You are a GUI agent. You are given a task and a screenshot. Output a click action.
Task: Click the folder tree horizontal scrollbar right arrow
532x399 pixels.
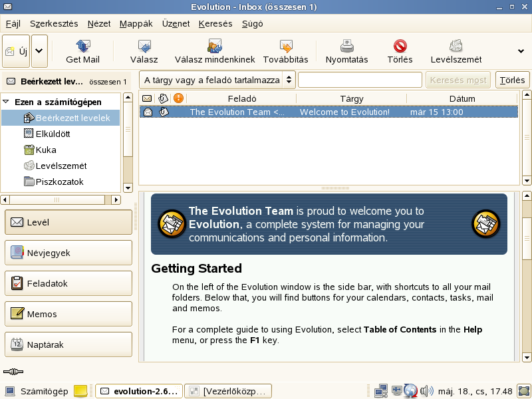[116, 200]
